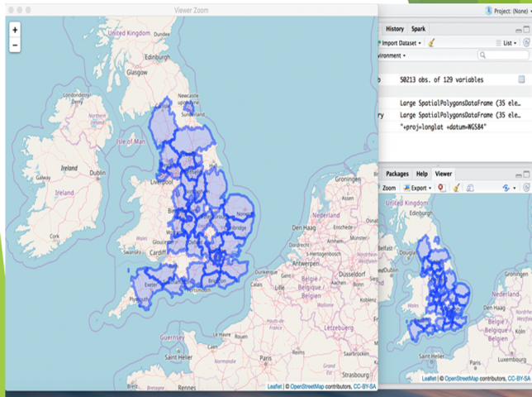The width and height of the screenshot is (532, 397).
Task: Open Leaflet link in small Viewer pane
Action: pyautogui.click(x=429, y=378)
